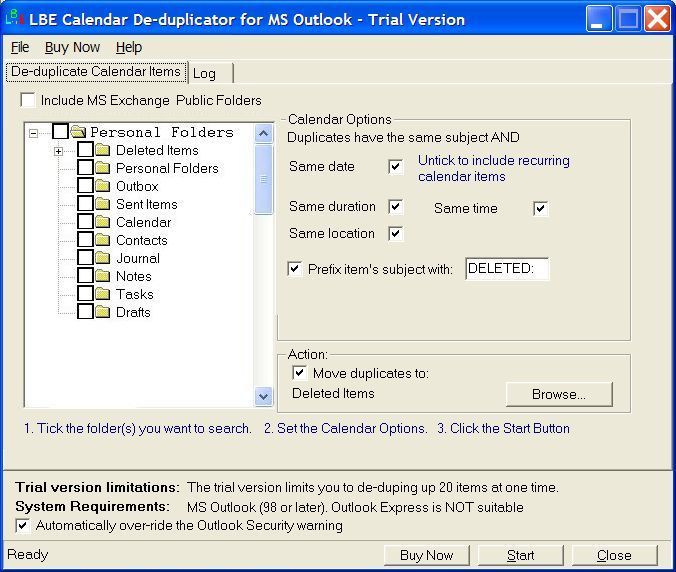Select the Calendar folder label
Screen dimensions: 676x572
point(144,222)
